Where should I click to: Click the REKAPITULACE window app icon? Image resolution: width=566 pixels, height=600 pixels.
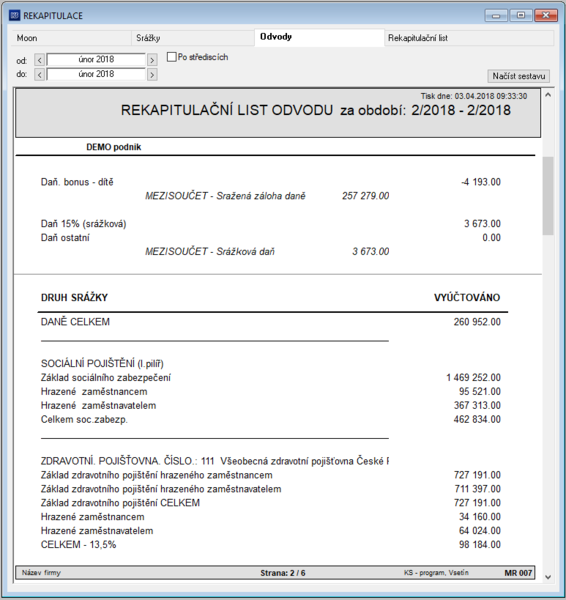(14, 15)
